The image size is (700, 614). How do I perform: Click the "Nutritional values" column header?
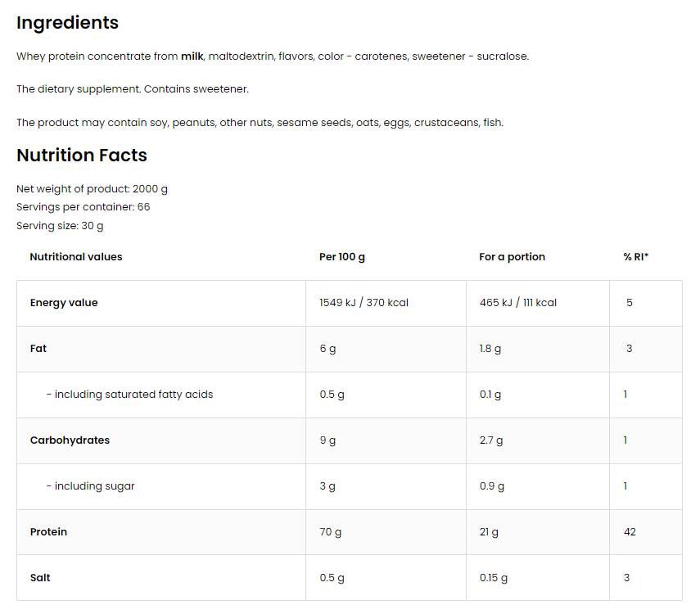pos(75,257)
